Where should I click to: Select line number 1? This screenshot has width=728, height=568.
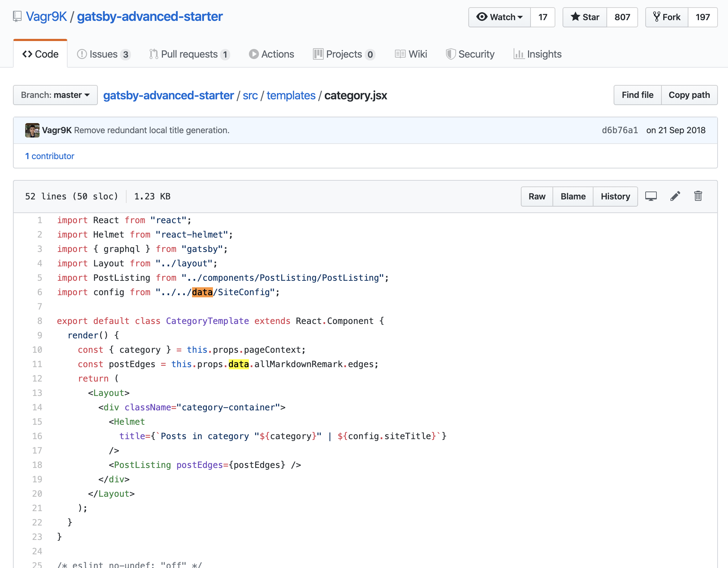pos(40,220)
